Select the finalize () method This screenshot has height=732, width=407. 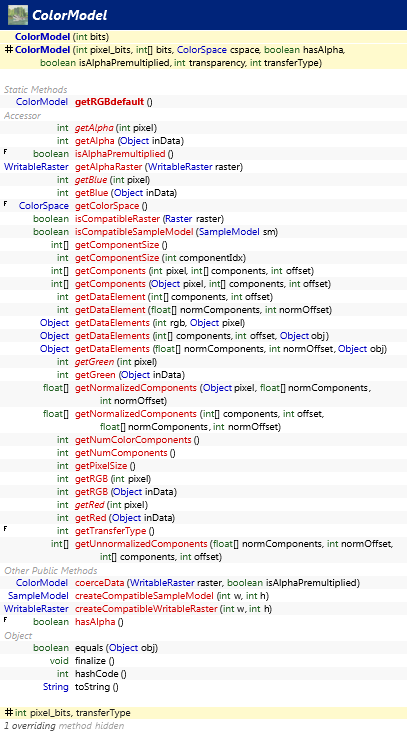95,661
